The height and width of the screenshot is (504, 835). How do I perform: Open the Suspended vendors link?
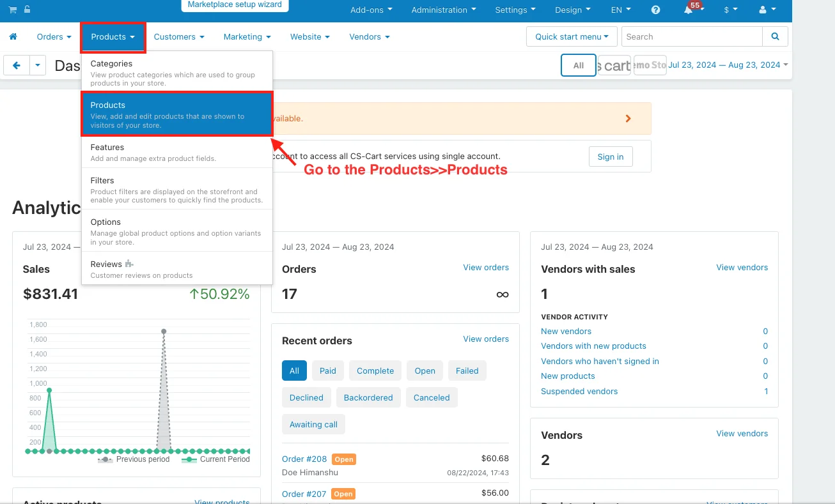579,391
